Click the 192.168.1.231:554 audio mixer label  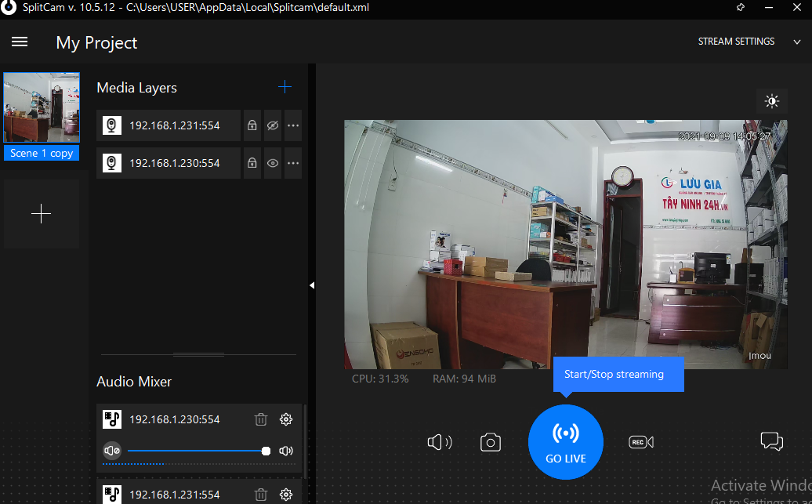pos(175,495)
